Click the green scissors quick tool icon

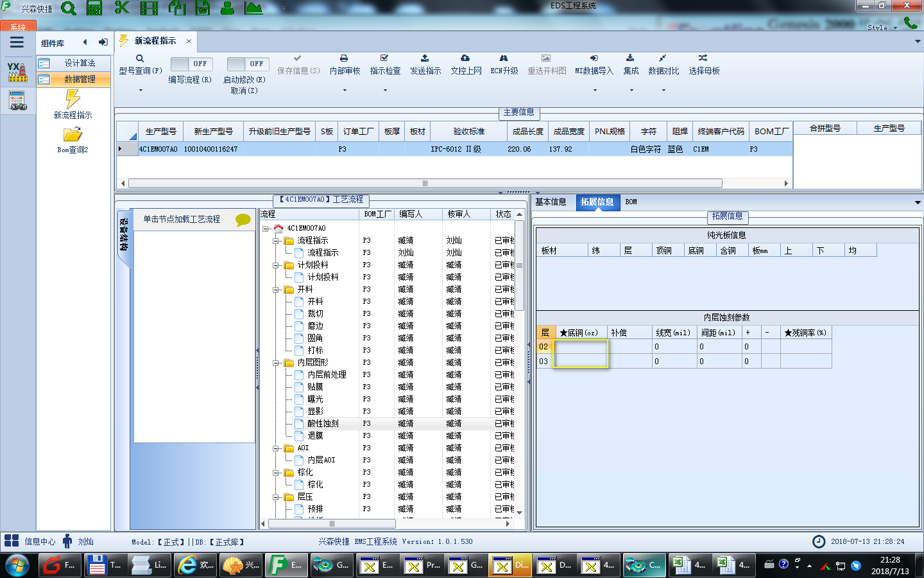pos(121,8)
